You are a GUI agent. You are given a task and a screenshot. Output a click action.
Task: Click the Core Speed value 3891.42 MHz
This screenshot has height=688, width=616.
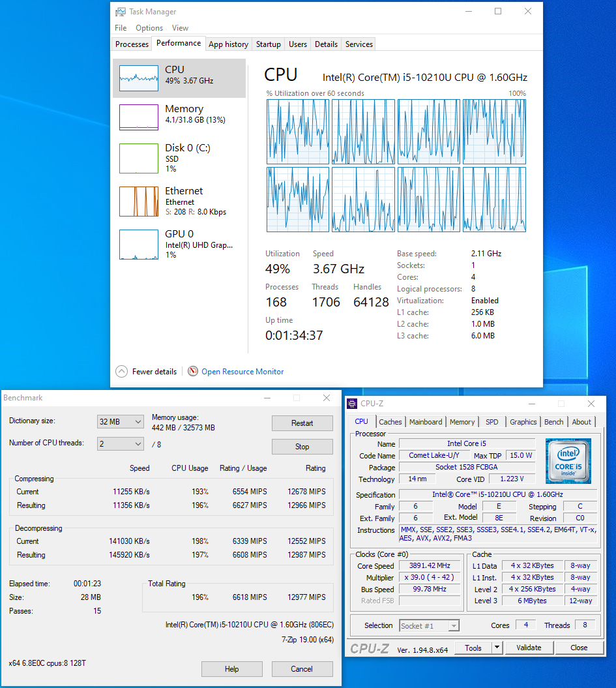(x=430, y=565)
